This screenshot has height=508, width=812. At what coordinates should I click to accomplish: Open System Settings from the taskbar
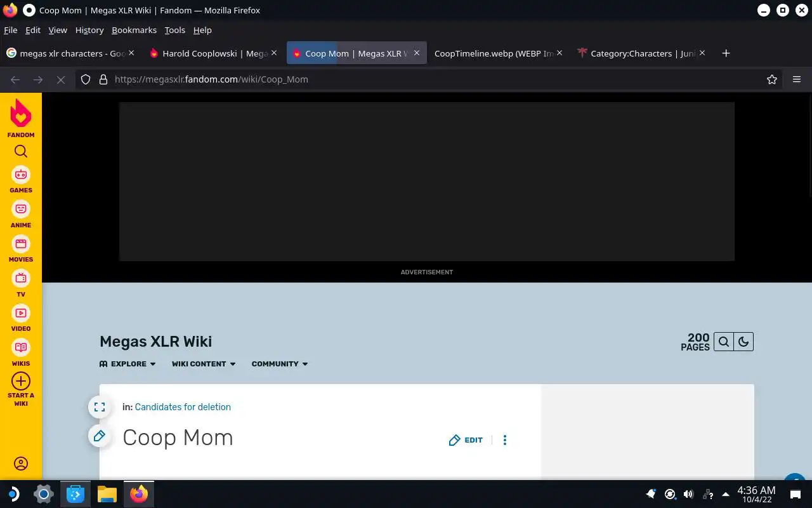tap(44, 494)
